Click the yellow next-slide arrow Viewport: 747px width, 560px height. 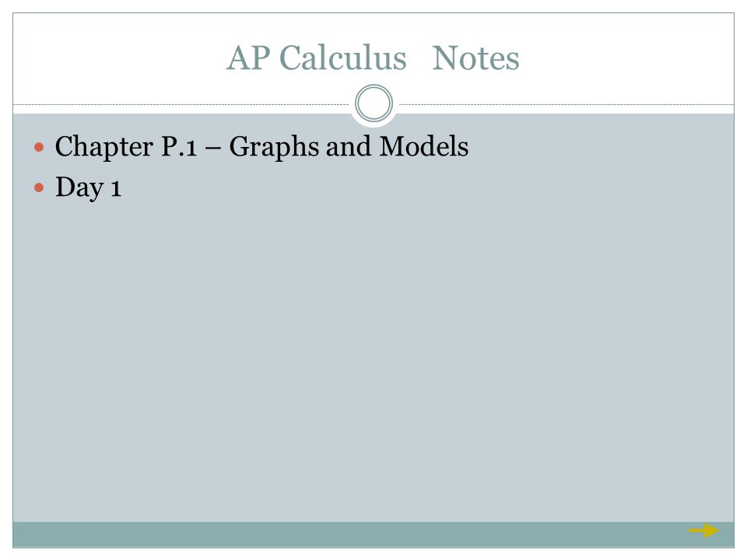(x=703, y=530)
